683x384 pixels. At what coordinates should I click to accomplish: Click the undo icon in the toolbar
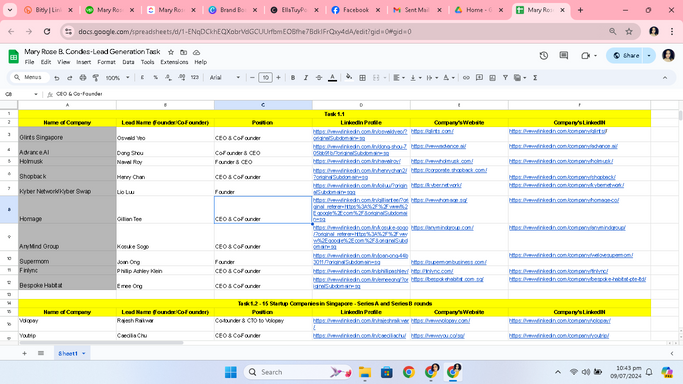tap(57, 78)
